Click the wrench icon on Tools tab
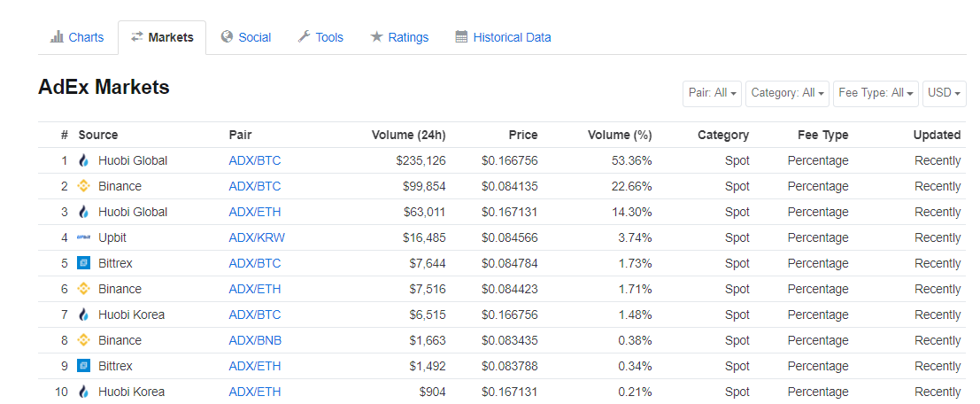980x404 pixels. [304, 37]
